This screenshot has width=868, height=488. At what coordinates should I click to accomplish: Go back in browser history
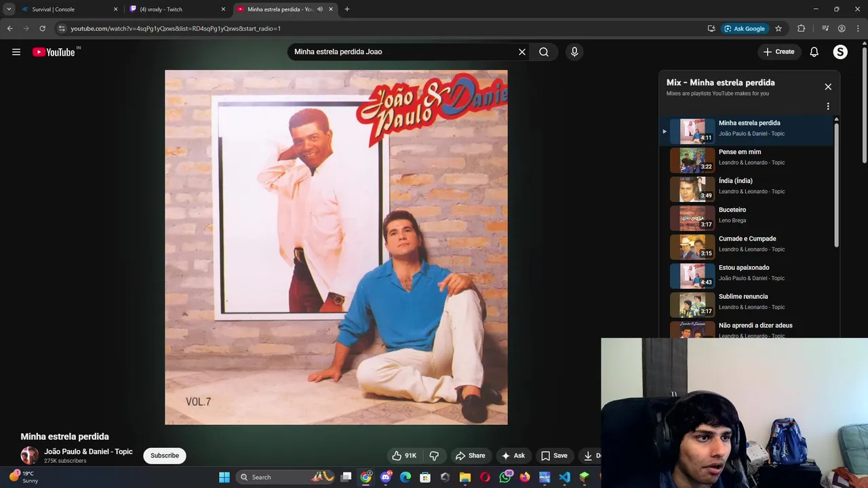[9, 28]
